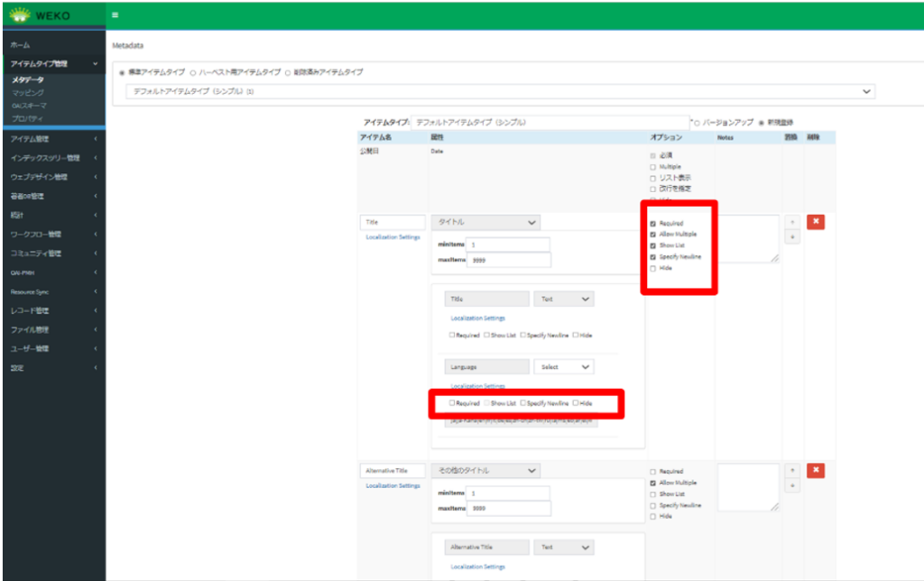Move Alternative Title row down with arrow
Viewport: 924px width, 581px height.
(792, 486)
